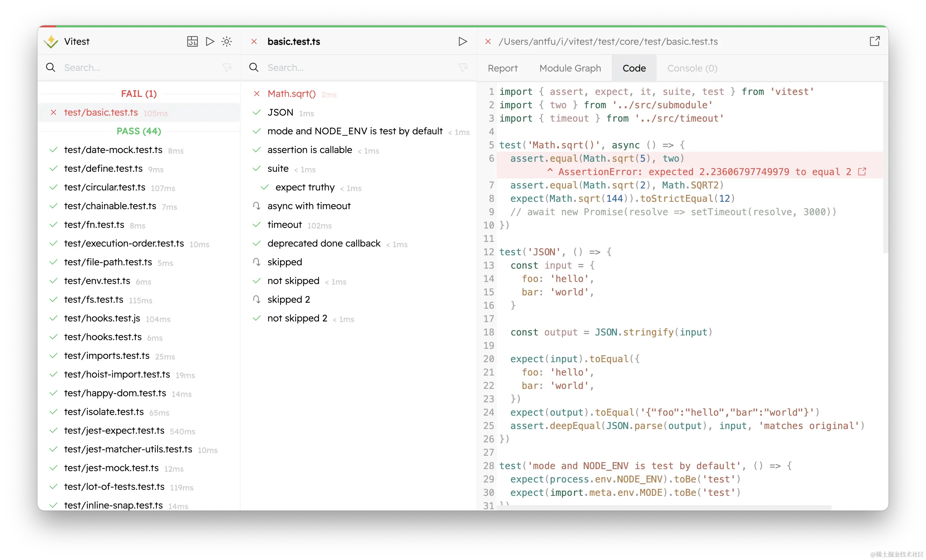This screenshot has width=926, height=560.
Task: Run all tests with play icon beside Vitest
Action: (x=210, y=41)
